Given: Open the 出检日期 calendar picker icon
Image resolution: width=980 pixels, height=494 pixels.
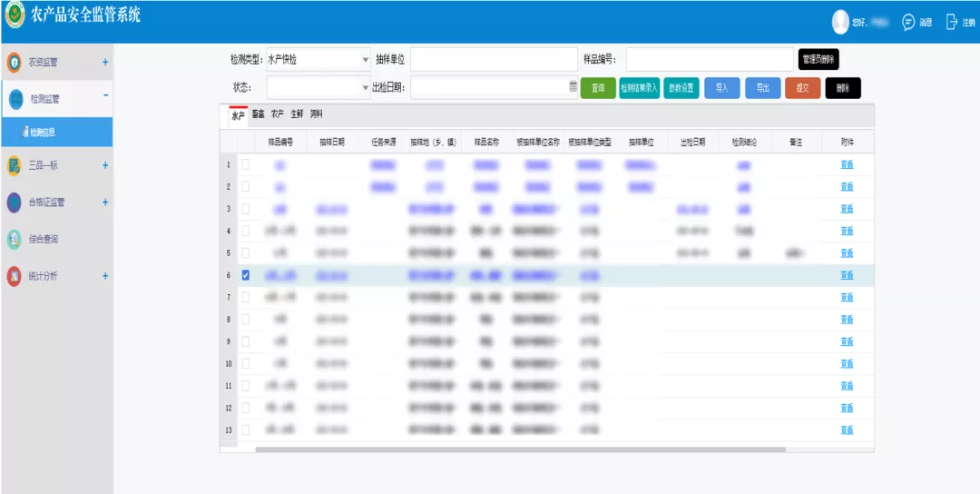Looking at the screenshot, I should click(573, 87).
